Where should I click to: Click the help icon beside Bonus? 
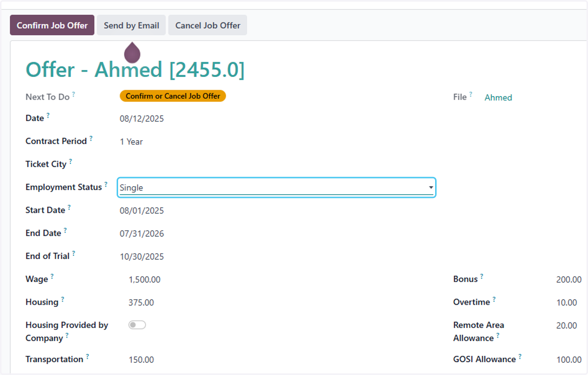tap(482, 276)
